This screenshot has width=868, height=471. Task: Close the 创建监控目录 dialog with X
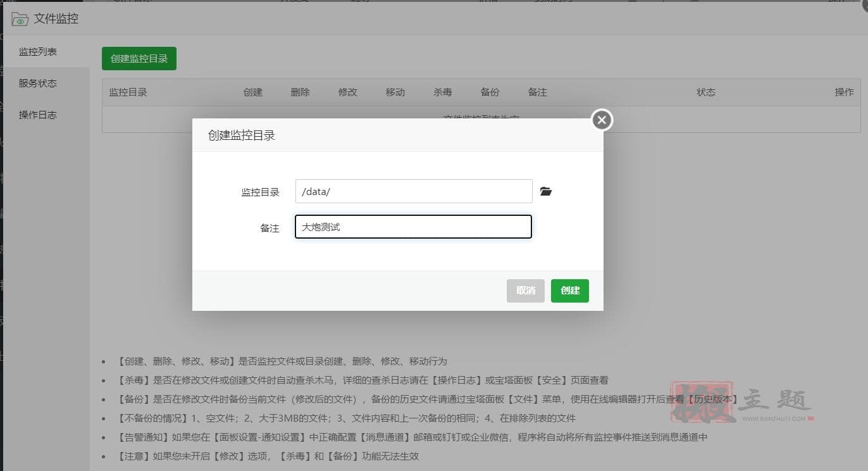(602, 120)
